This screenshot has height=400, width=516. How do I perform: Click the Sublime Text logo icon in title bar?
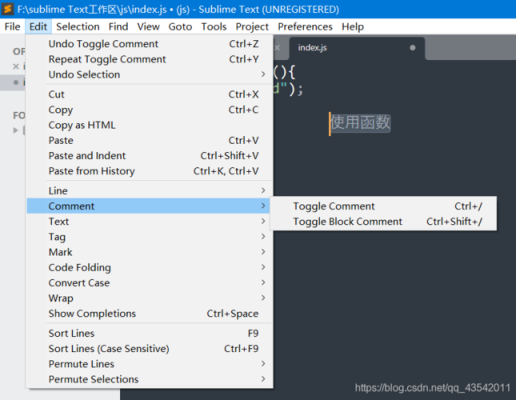[x=8, y=9]
